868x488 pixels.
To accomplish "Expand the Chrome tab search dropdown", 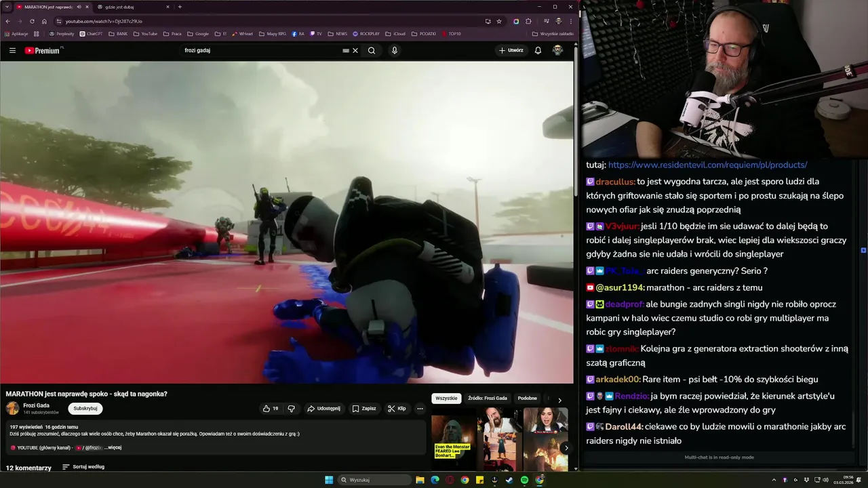I will coord(7,7).
